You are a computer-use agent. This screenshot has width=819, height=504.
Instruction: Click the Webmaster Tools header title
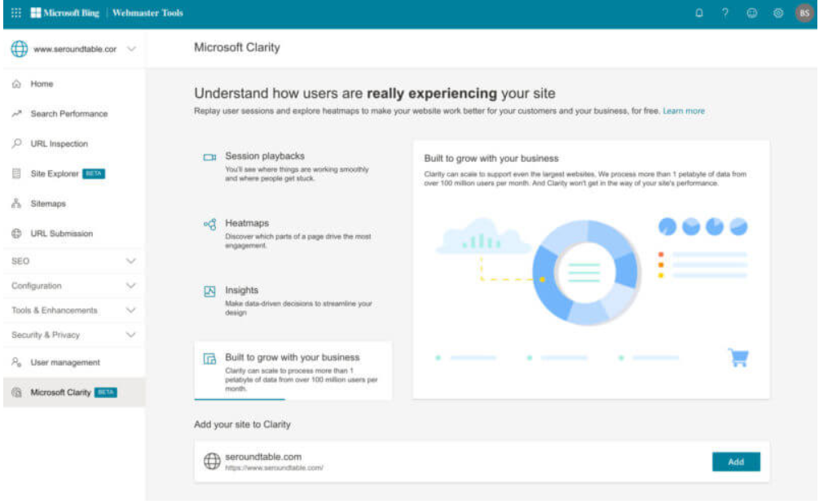coord(148,12)
